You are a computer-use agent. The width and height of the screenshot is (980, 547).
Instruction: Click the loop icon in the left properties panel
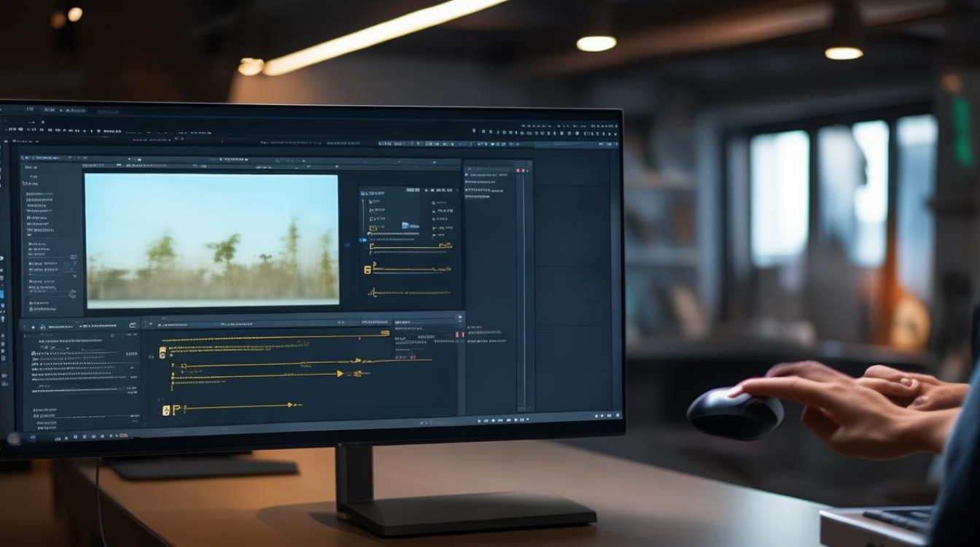(71, 293)
